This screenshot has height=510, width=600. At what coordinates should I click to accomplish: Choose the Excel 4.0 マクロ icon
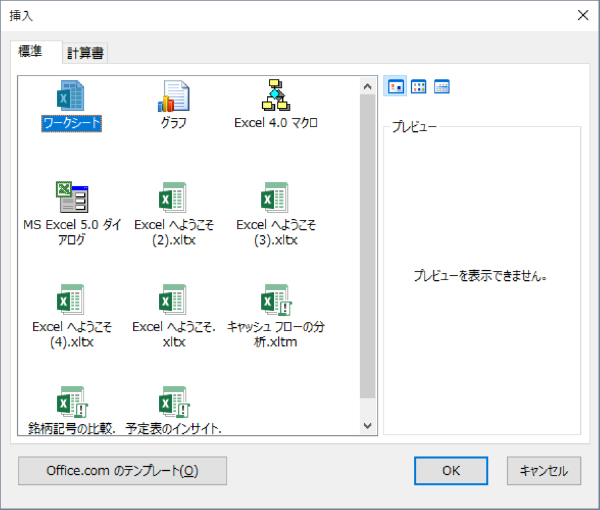tap(276, 95)
